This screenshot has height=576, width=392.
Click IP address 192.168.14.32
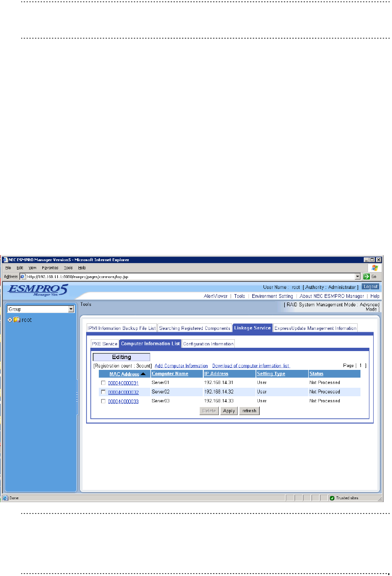coord(218,392)
